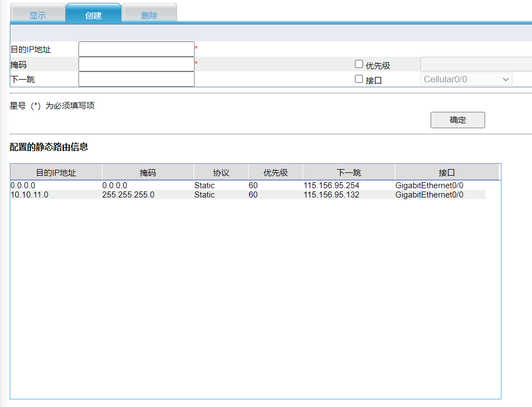532x407 pixels.
Task: Click the 掩码 column header in table
Action: [148, 172]
